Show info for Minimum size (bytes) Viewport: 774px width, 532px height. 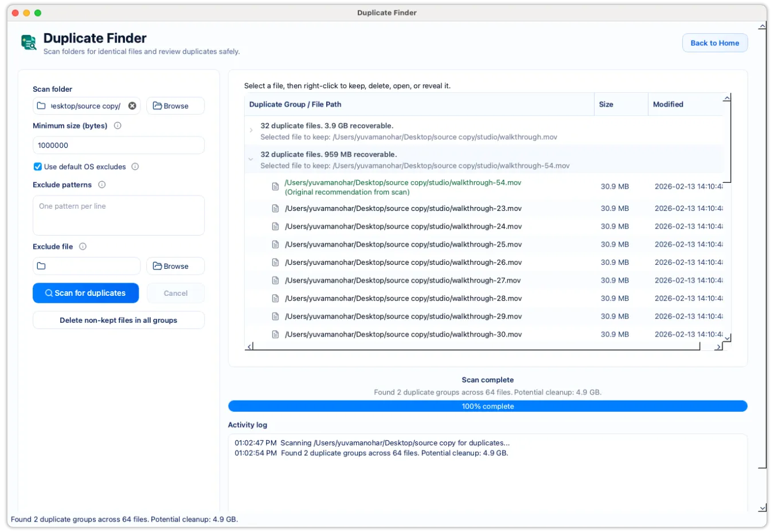(118, 126)
